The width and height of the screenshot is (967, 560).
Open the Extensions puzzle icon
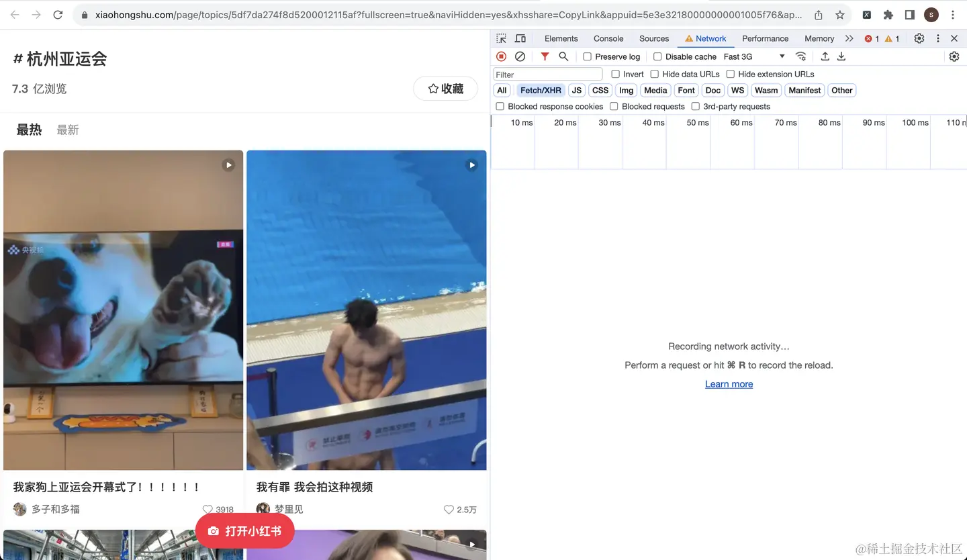coord(888,15)
